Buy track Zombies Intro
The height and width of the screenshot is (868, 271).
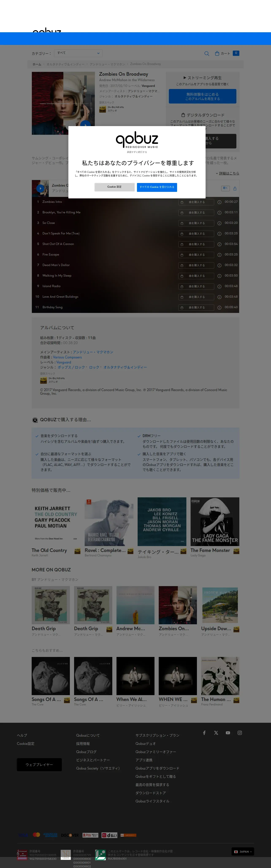click(196, 202)
